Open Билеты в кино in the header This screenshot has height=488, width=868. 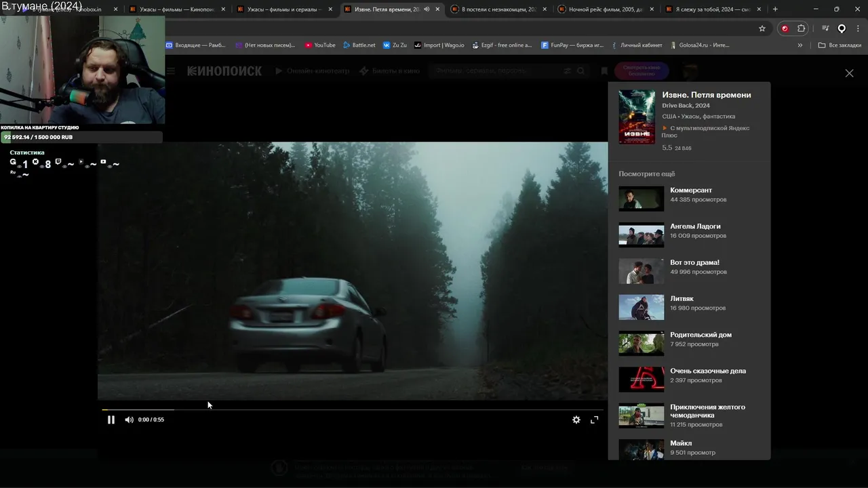pyautogui.click(x=390, y=71)
